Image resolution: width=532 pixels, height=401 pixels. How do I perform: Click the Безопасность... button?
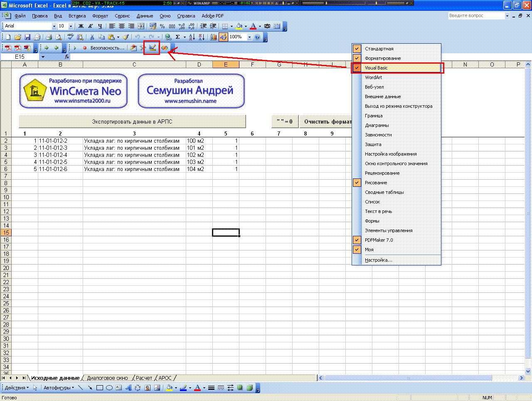pyautogui.click(x=107, y=48)
